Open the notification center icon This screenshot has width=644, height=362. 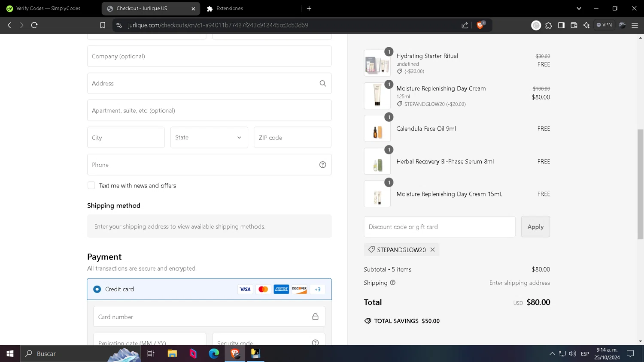pos(630,353)
